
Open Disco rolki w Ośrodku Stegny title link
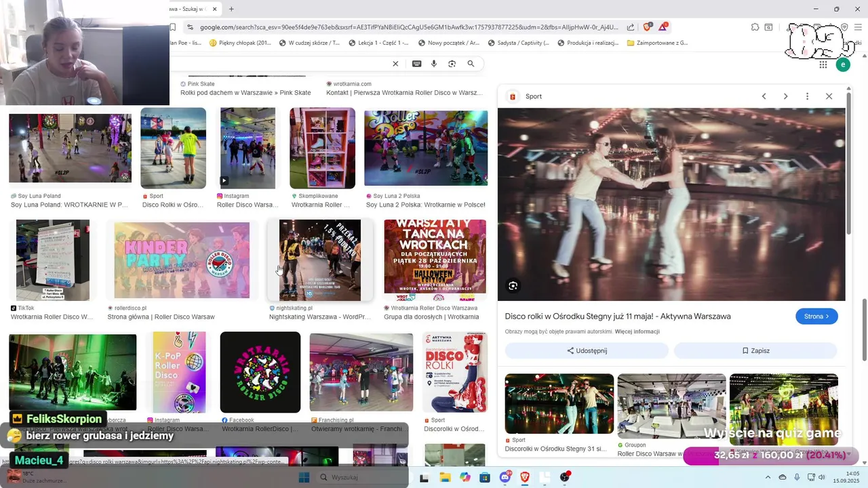tap(618, 317)
